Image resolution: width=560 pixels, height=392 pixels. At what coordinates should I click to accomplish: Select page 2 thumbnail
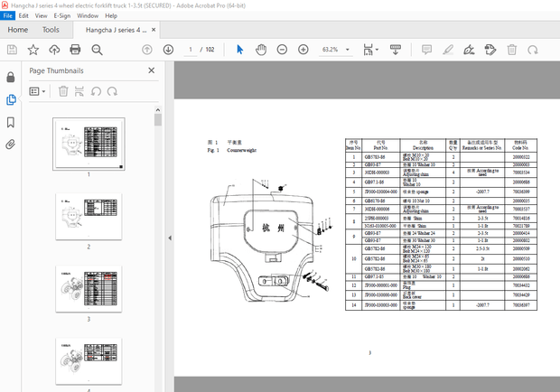point(89,217)
